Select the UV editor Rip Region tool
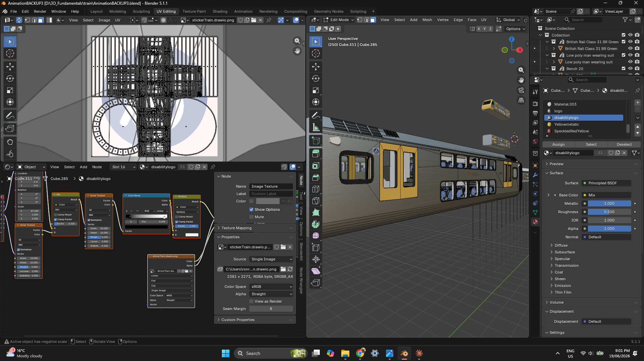This screenshot has width=644, height=361. 10,129
